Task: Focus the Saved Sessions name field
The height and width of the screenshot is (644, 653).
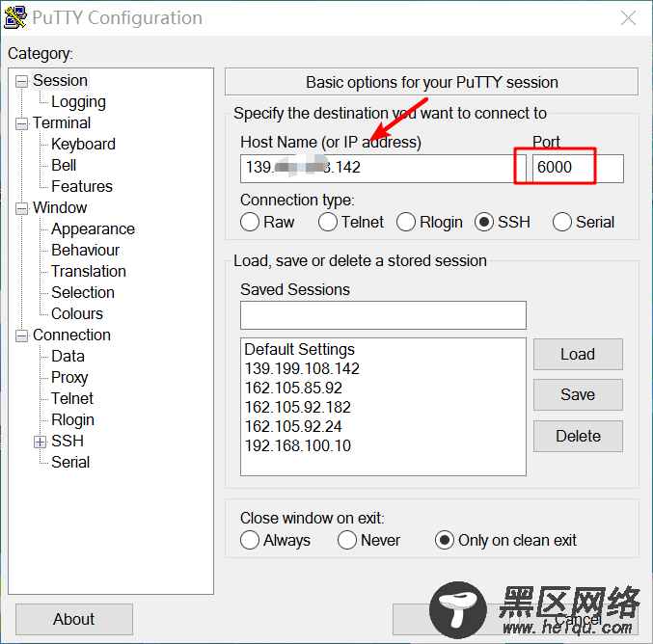Action: 383,315
